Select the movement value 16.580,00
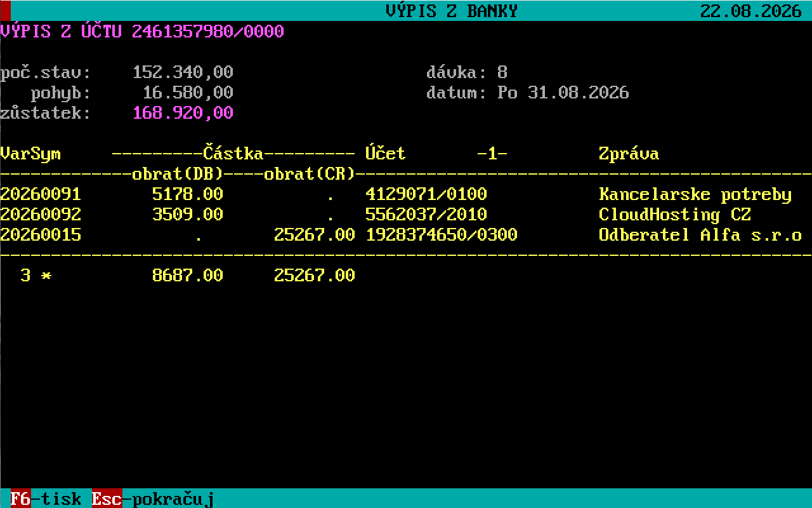Image resolution: width=812 pixels, height=508 pixels. (x=188, y=92)
